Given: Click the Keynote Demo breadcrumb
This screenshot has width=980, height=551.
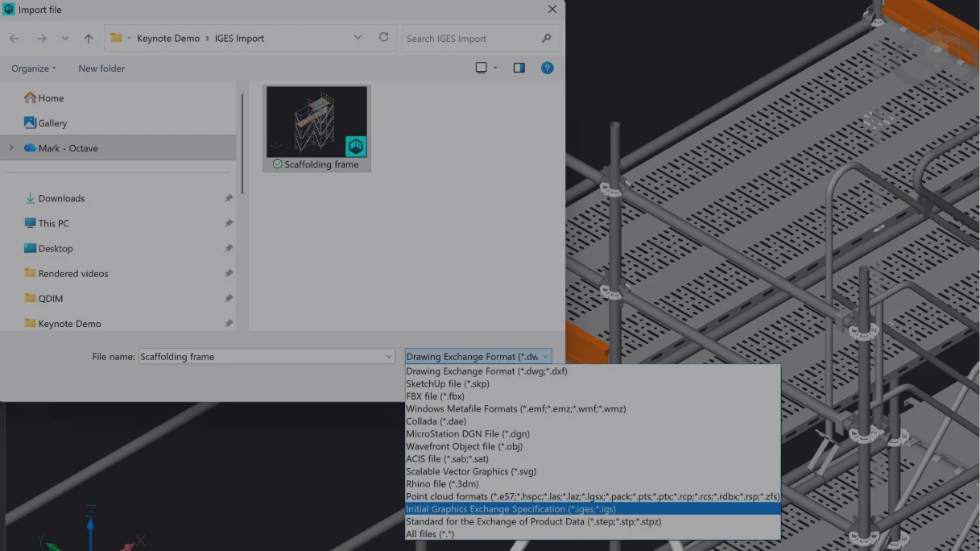Looking at the screenshot, I should (168, 38).
